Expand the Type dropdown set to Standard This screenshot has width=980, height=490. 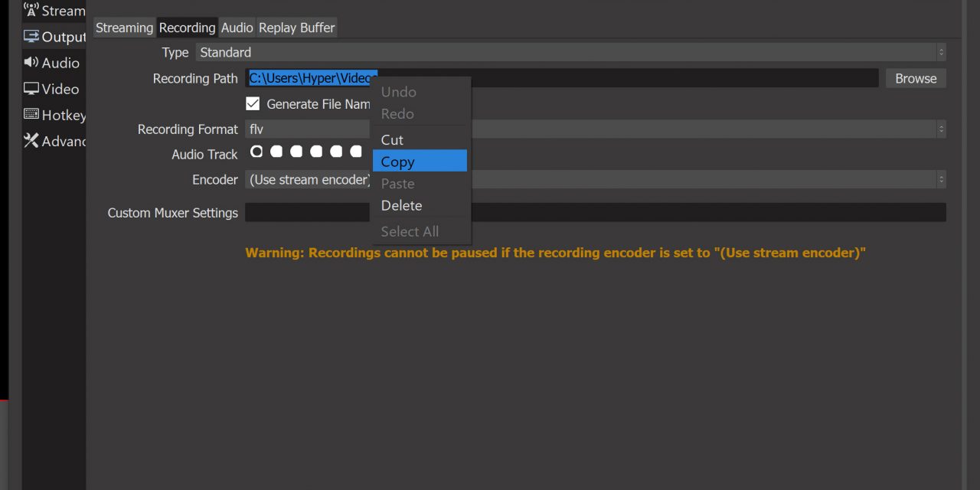pyautogui.click(x=570, y=52)
